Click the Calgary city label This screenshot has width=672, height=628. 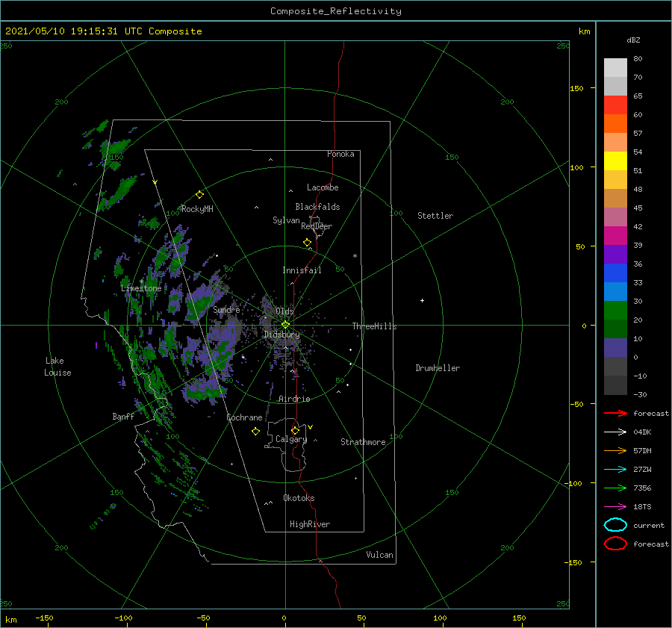click(291, 439)
